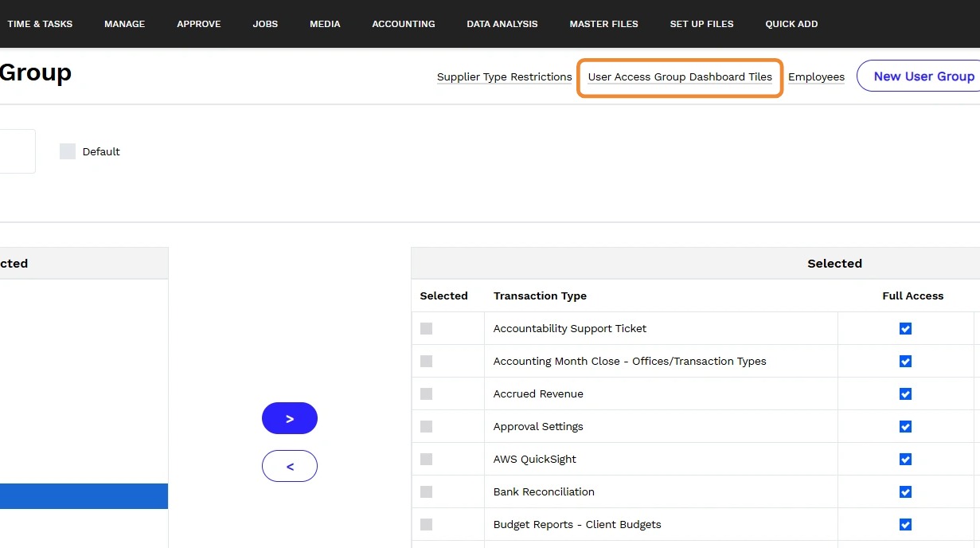Open User Access Group Dashboard Tiles link
The image size is (980, 548).
click(x=680, y=77)
